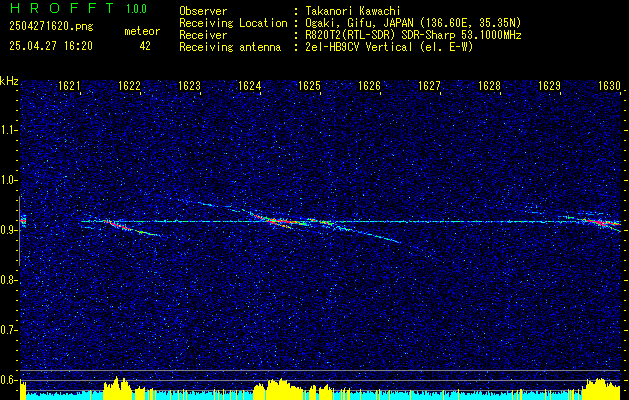Viewport: 629px width, 400px height.
Task: Click the 1622 time marker
Action: click(129, 86)
